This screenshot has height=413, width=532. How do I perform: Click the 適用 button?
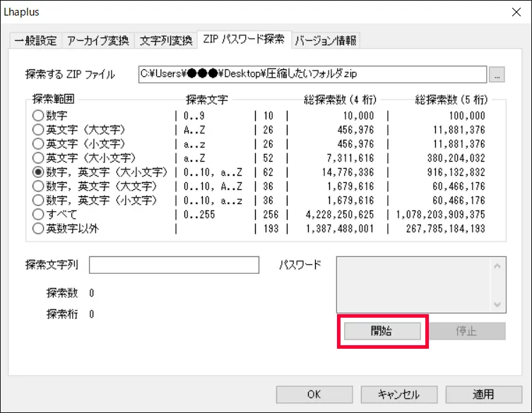(x=483, y=395)
